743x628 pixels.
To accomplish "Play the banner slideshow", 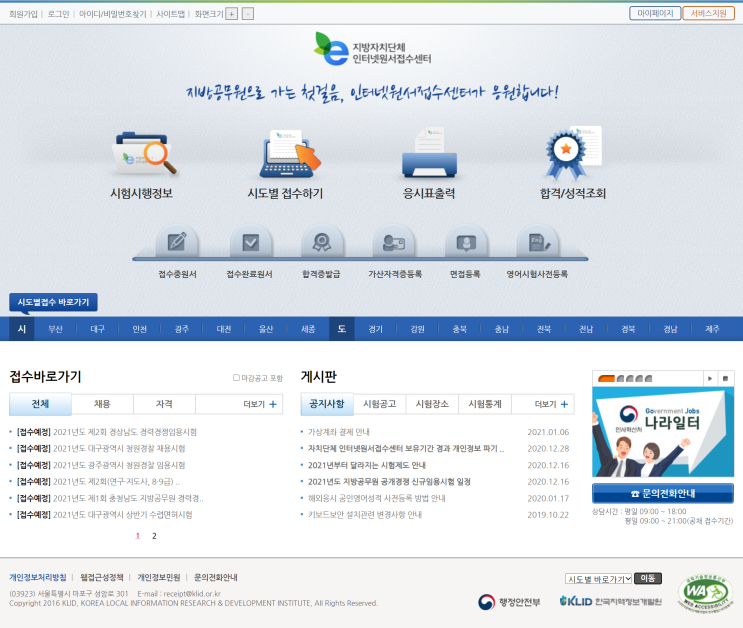I will [710, 378].
